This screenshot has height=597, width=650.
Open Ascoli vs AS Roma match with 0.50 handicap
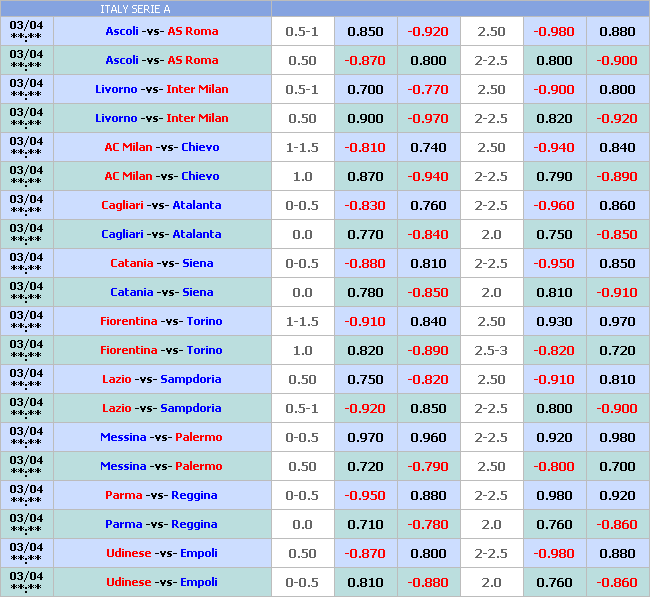(161, 60)
